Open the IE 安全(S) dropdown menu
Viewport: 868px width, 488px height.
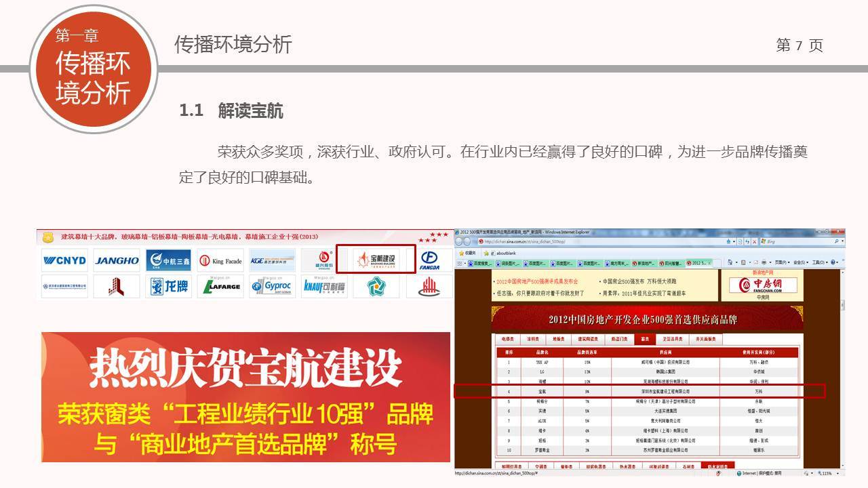[801, 262]
